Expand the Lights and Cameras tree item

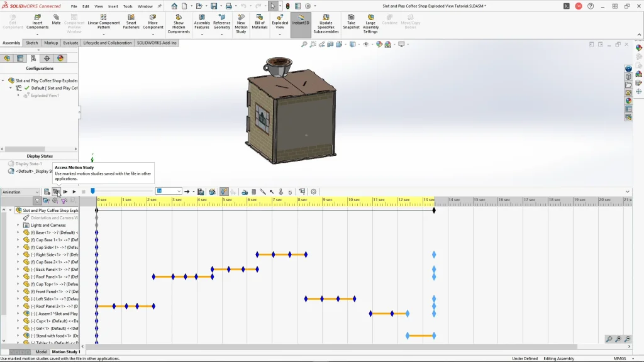18,225
